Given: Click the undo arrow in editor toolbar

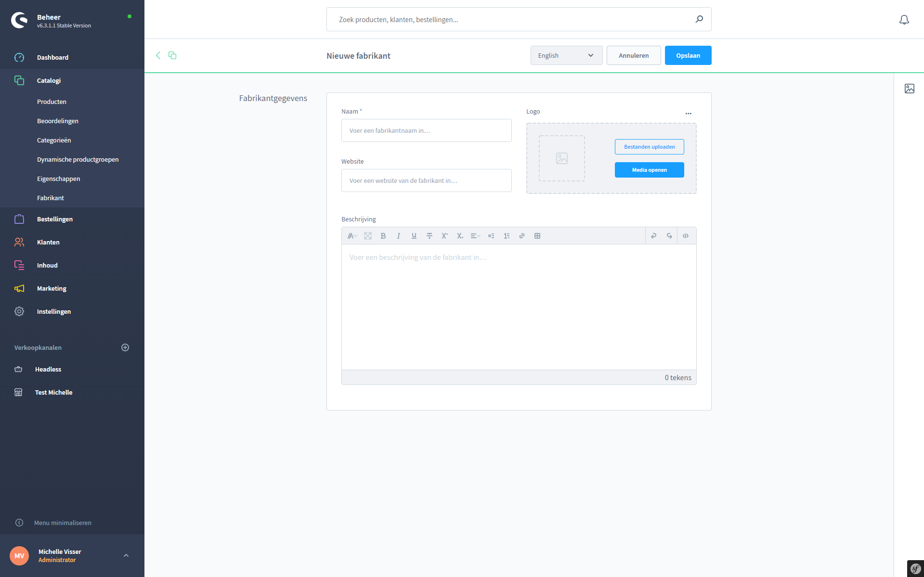Looking at the screenshot, I should 653,236.
